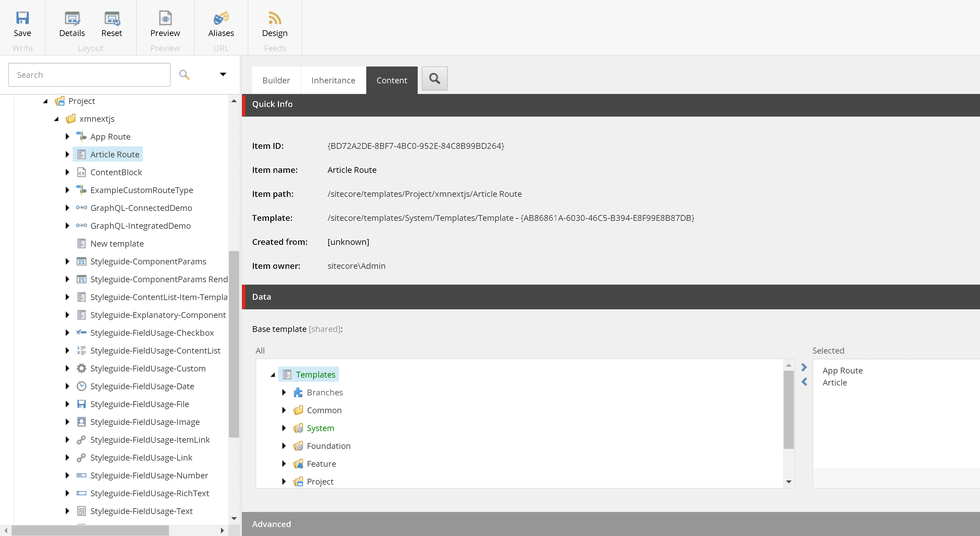Viewport: 980px width, 536px height.
Task: Open the search tab next to Content
Action: point(434,79)
